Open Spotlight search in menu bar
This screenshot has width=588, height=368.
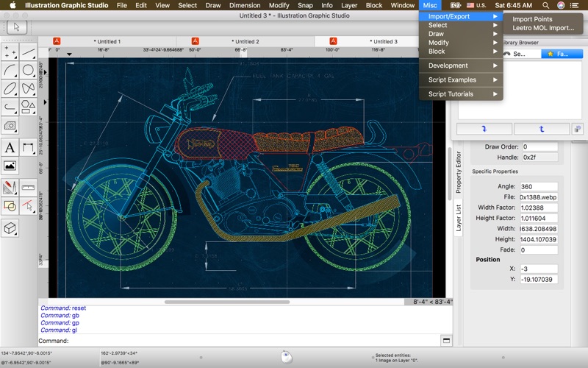[546, 5]
